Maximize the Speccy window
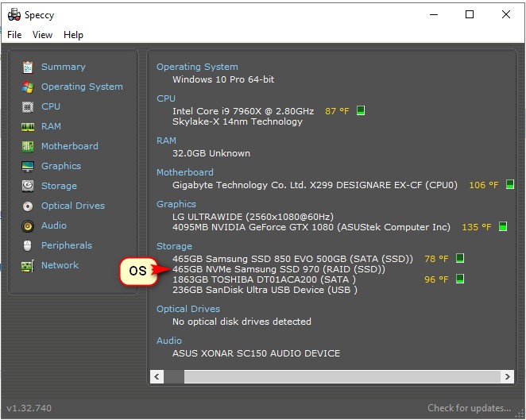This screenshot has height=420, width=526. click(x=470, y=14)
